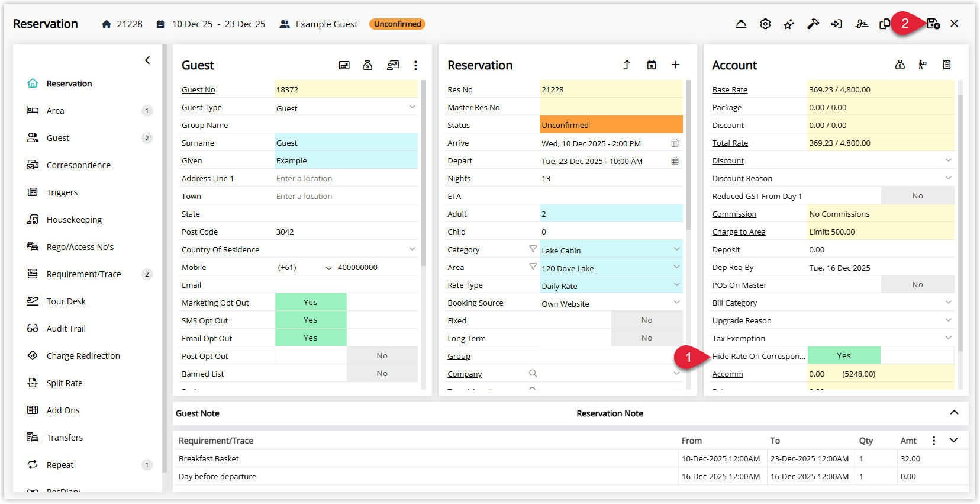
Task: Click the hammer tool icon in header
Action: (x=813, y=24)
